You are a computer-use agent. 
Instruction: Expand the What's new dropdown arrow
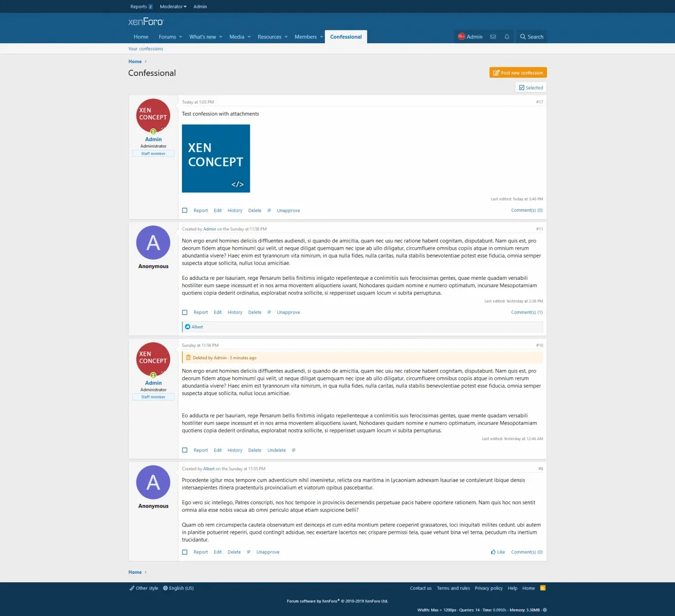[220, 37]
